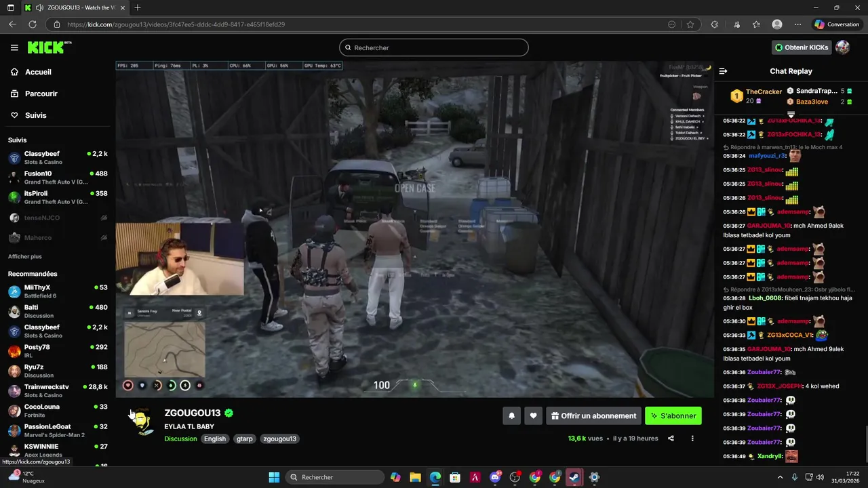The height and width of the screenshot is (488, 868).
Task: Select the gtarp tag
Action: coord(245,439)
